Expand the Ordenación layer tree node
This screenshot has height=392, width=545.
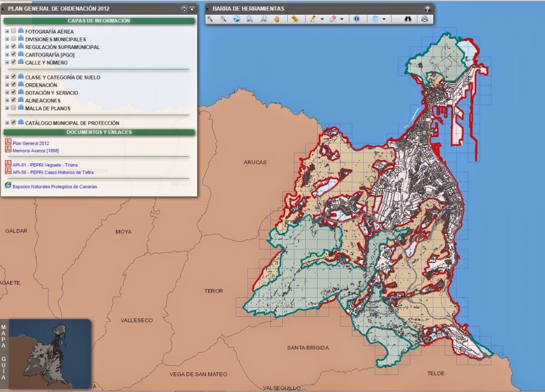[x=7, y=85]
